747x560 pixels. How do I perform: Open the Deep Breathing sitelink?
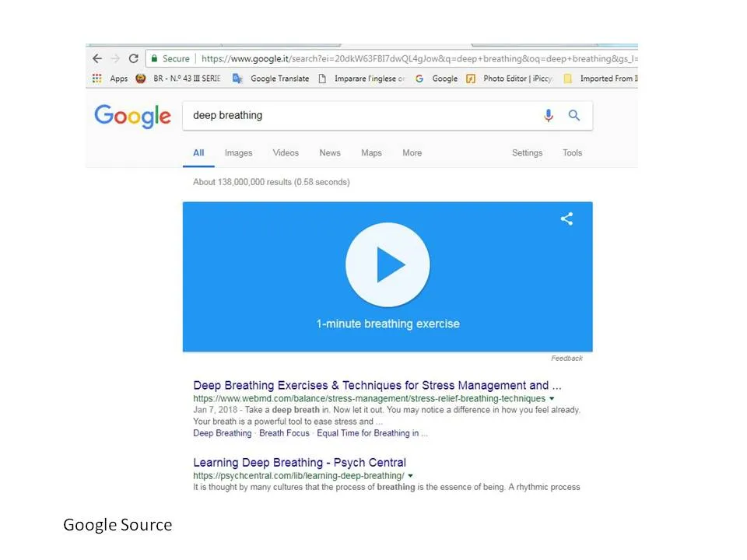point(223,433)
